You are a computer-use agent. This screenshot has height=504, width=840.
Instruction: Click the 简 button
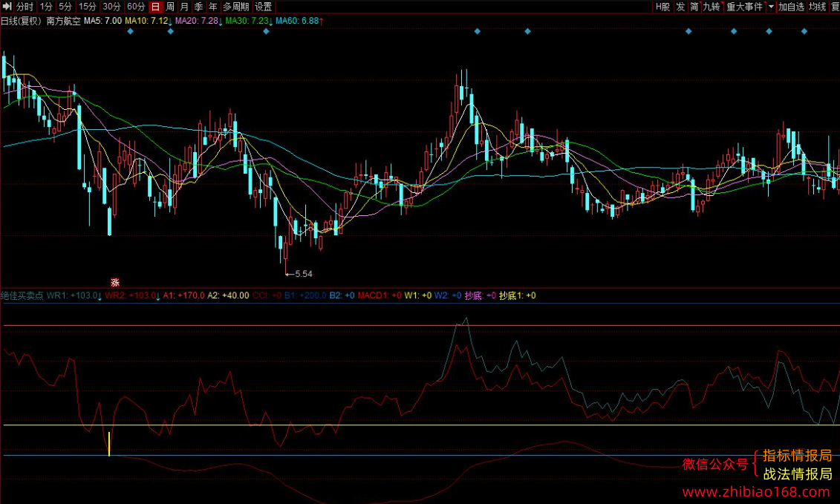[x=694, y=7]
